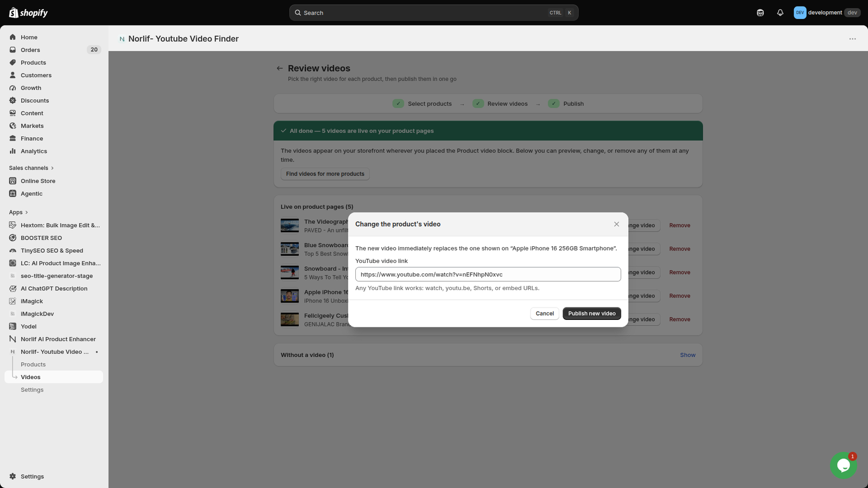Click the AI ChatGPT Description app icon
Screen dimensions: 868x488
pos(13,288)
